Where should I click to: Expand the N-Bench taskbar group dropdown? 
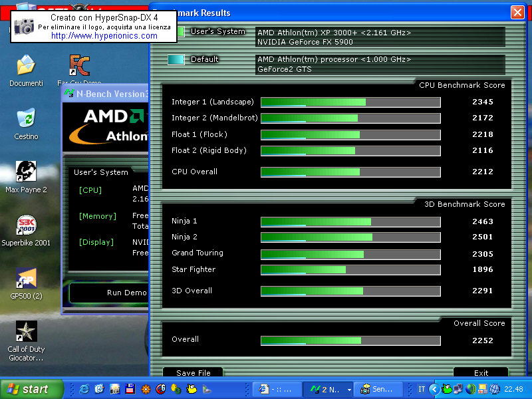tap(349, 390)
